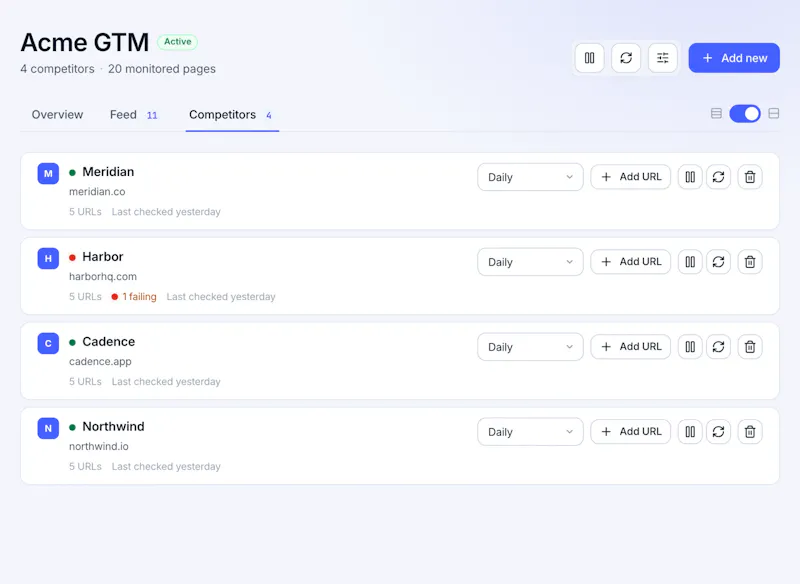Refresh the Meridian competitor check
800x584 pixels.
[718, 177]
